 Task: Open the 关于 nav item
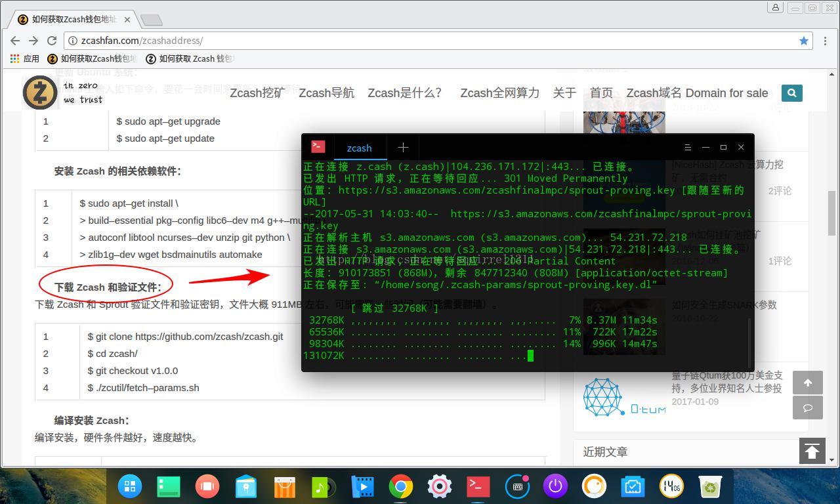click(564, 93)
